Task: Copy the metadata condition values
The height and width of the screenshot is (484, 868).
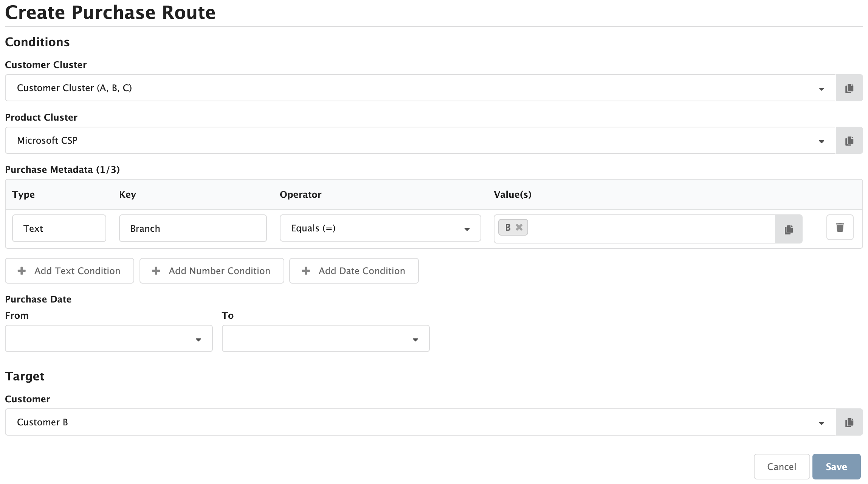Action: click(x=789, y=229)
